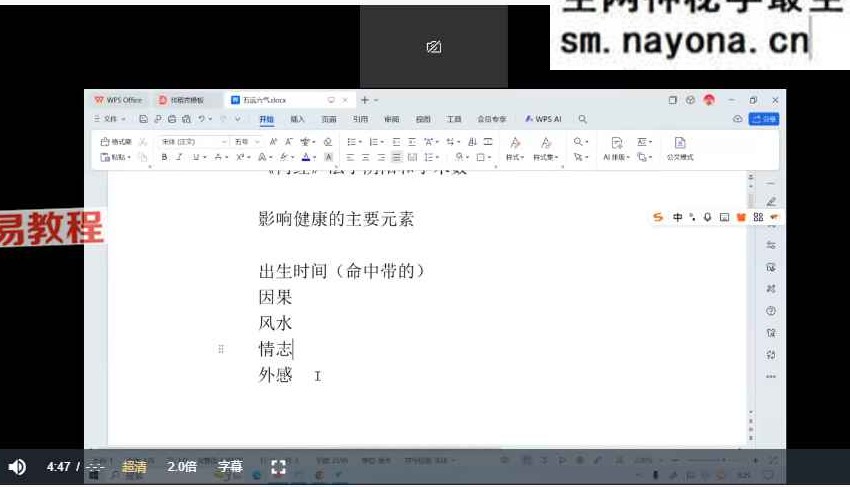Launch WPS AI from the ribbon
This screenshot has height=487, width=850.
point(543,119)
